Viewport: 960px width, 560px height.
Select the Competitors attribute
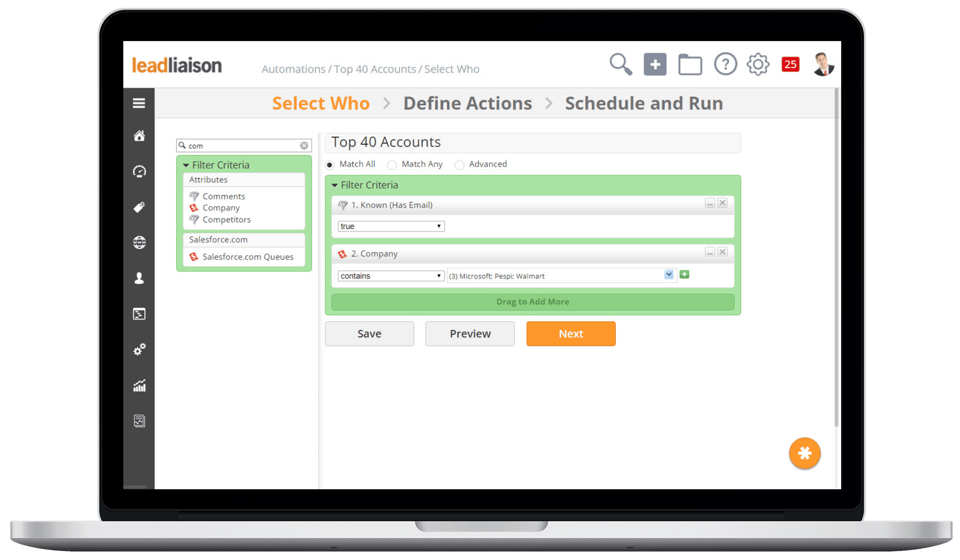[x=227, y=220]
